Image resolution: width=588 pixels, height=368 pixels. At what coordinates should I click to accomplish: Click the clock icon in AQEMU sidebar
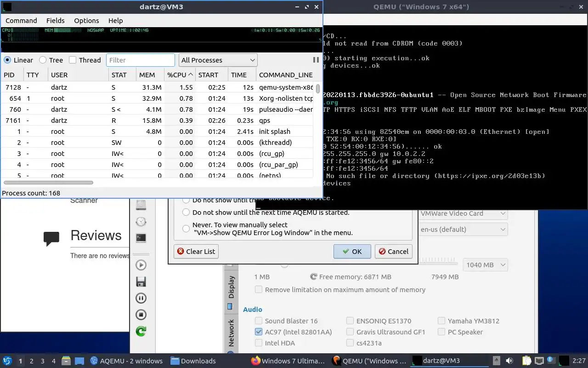click(141, 222)
